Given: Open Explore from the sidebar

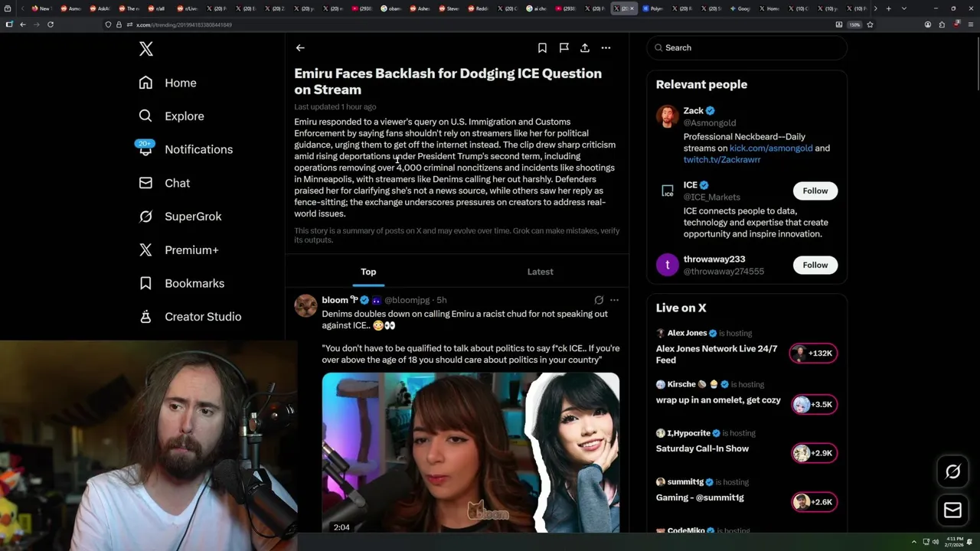Looking at the screenshot, I should tap(171, 116).
